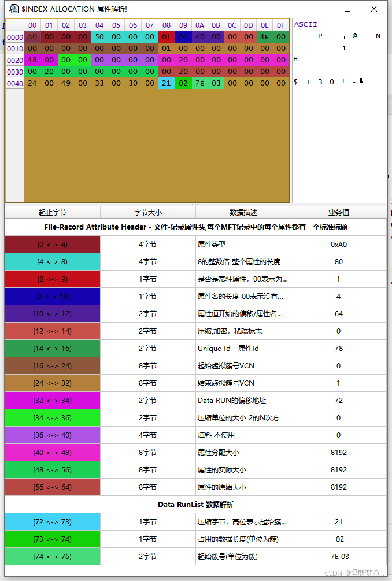This screenshot has height=581, width=392.
Task: Click the row offset label 0010
Action: tap(15, 49)
